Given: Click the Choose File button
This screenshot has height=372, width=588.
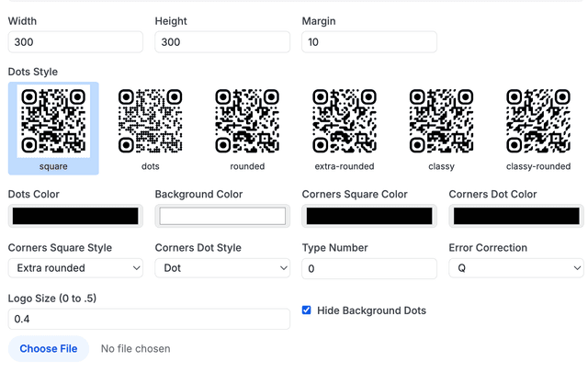Looking at the screenshot, I should tap(49, 349).
